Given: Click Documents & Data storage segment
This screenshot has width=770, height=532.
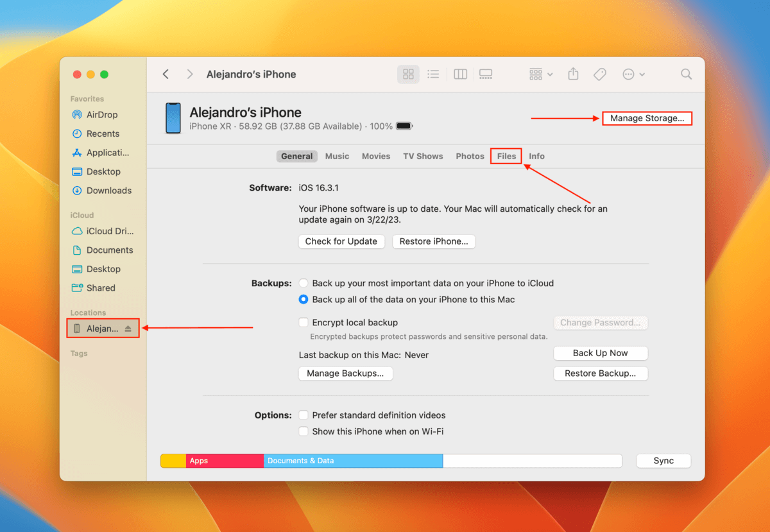Looking at the screenshot, I should [x=353, y=461].
